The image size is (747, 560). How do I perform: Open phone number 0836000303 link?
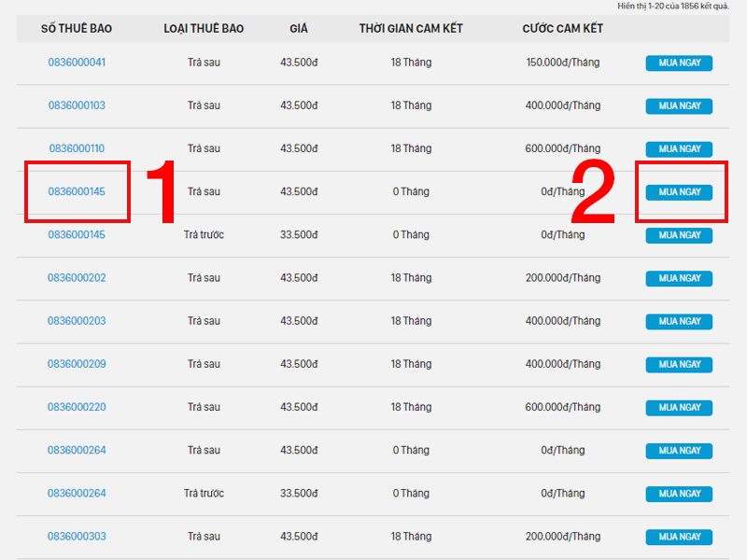pos(77,536)
